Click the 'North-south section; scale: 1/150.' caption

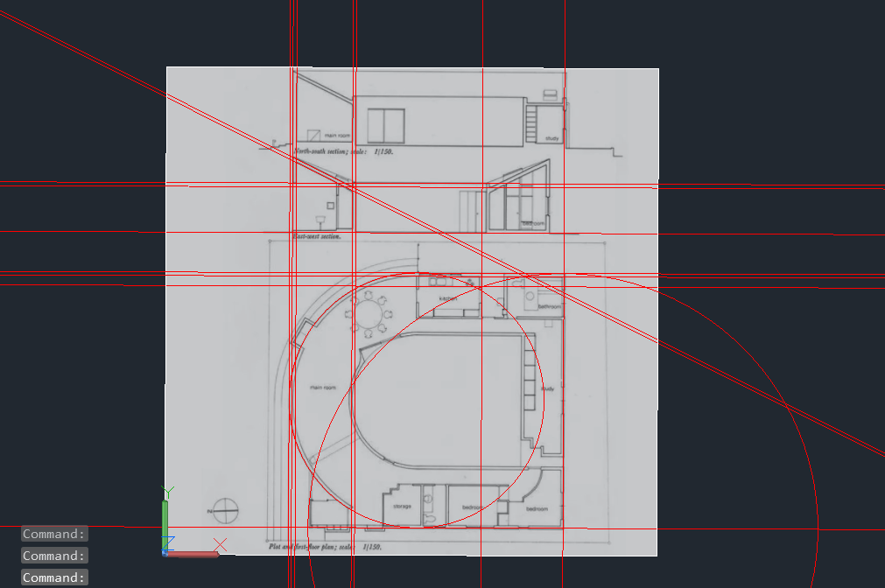(344, 151)
